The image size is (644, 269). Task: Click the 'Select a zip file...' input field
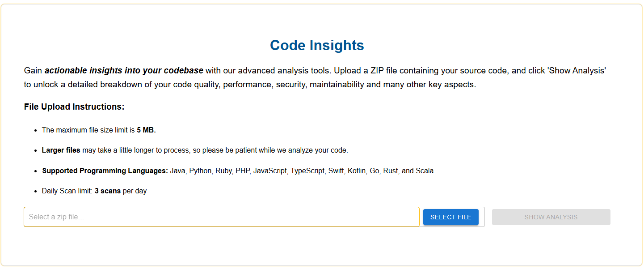tap(221, 217)
